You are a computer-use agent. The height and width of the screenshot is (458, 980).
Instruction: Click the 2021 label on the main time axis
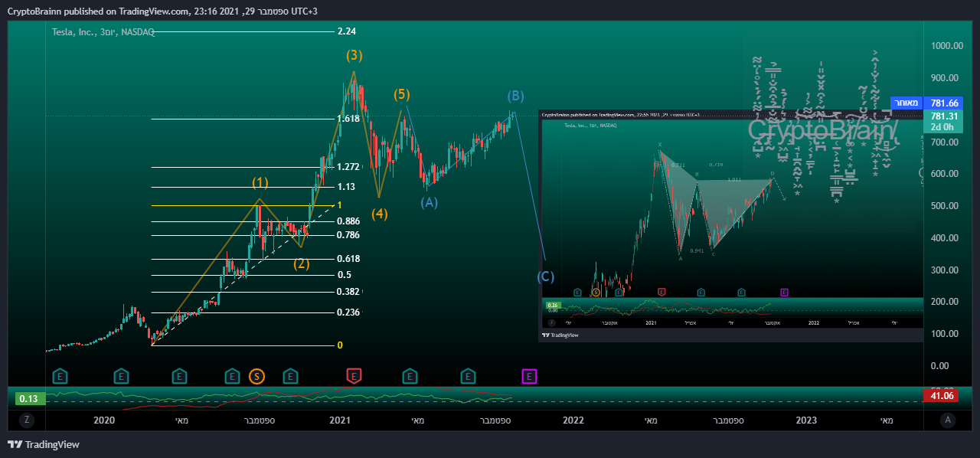coord(340,420)
